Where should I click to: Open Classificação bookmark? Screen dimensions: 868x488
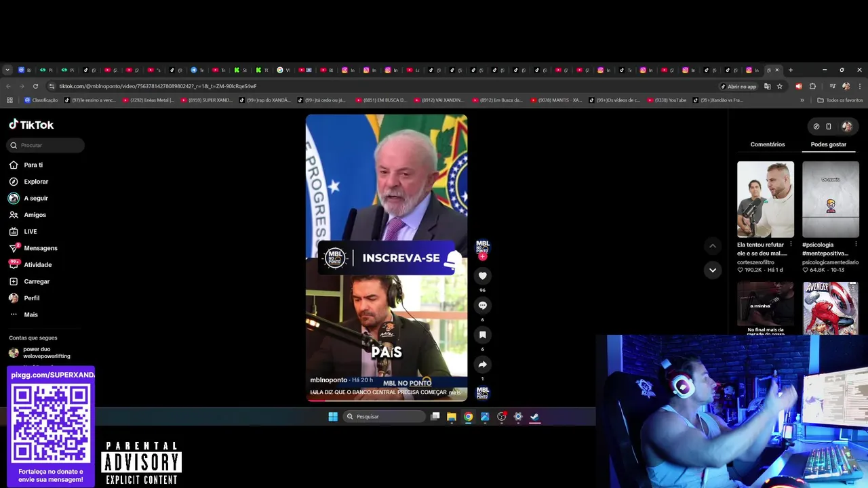pyautogui.click(x=41, y=100)
